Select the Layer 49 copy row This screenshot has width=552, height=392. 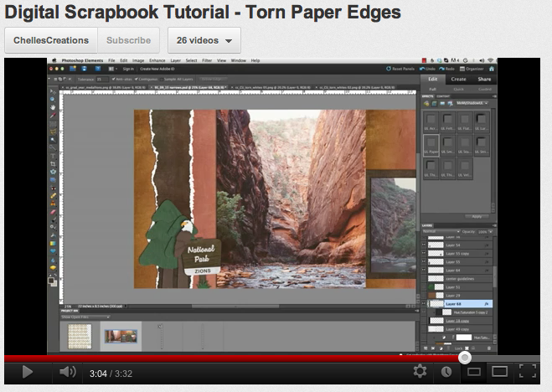457,329
